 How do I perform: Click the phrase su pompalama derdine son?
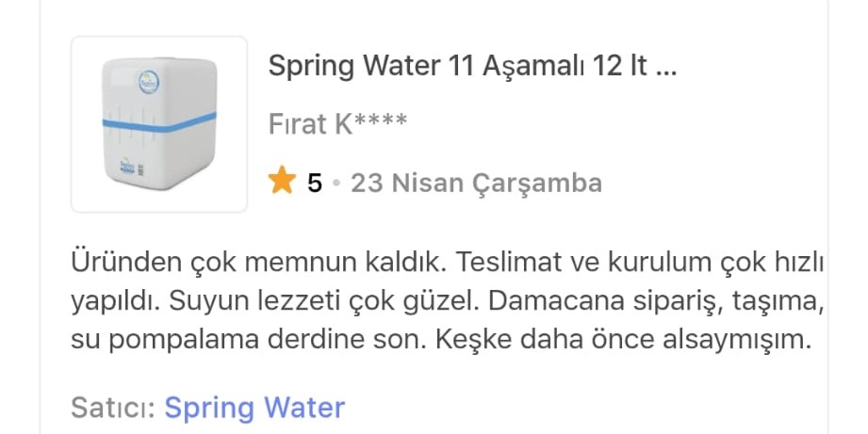coord(249,340)
